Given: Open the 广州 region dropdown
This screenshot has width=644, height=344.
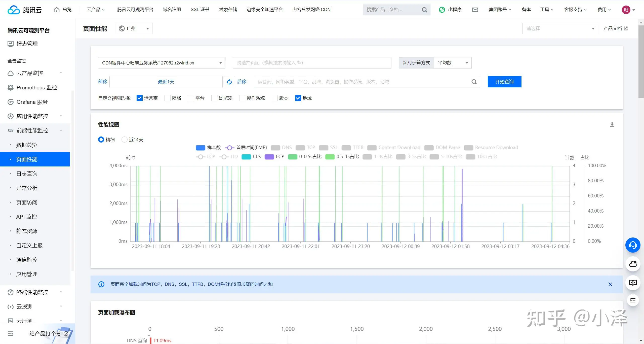Looking at the screenshot, I should point(134,28).
